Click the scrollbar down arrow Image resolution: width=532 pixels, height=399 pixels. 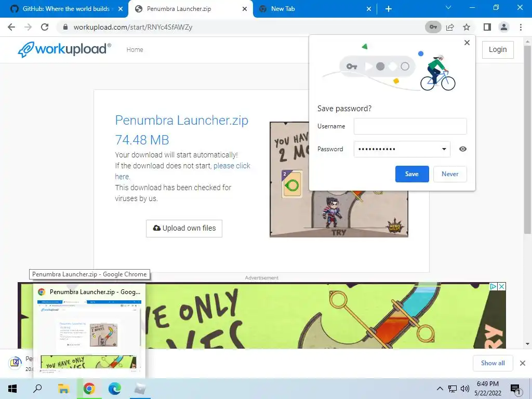click(527, 344)
